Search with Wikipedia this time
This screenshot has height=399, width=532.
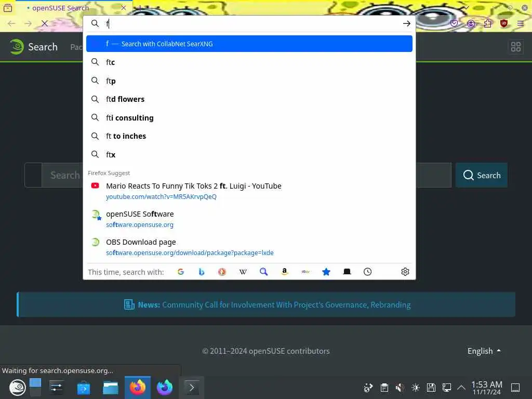(x=243, y=272)
